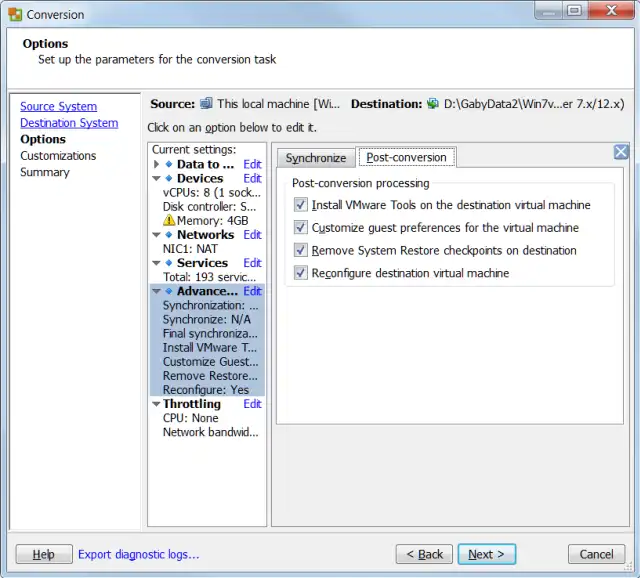Switch to the Synchronize tab
640x578 pixels.
pyautogui.click(x=316, y=158)
